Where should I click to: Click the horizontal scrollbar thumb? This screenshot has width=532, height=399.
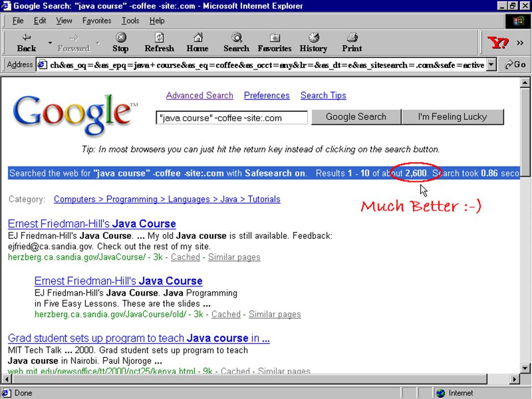coord(249,379)
